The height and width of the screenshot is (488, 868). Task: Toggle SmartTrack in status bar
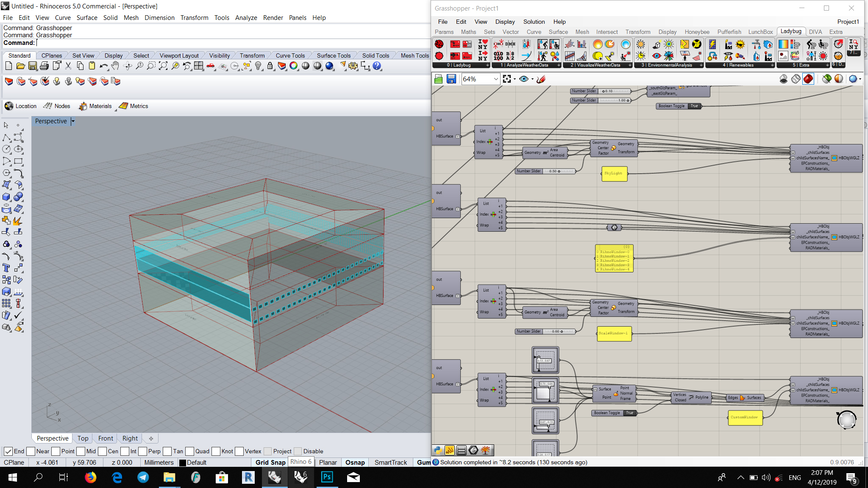point(390,463)
